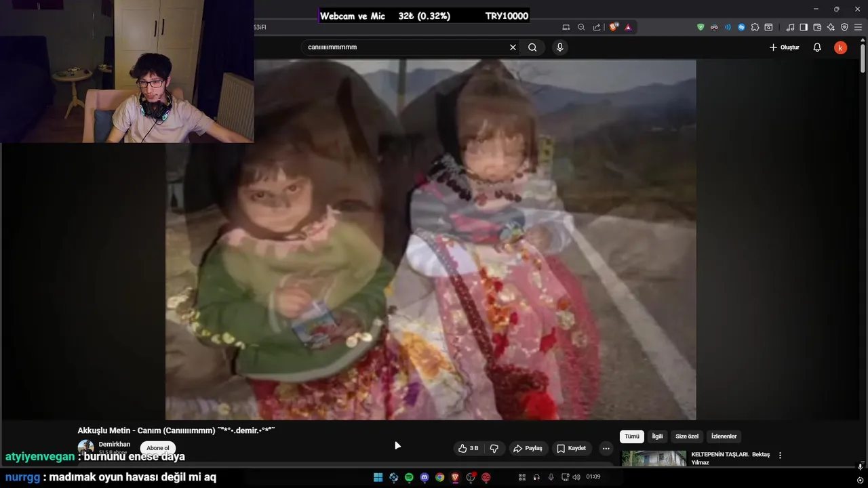
Task: Select the Tümü filter chip
Action: [x=631, y=436]
